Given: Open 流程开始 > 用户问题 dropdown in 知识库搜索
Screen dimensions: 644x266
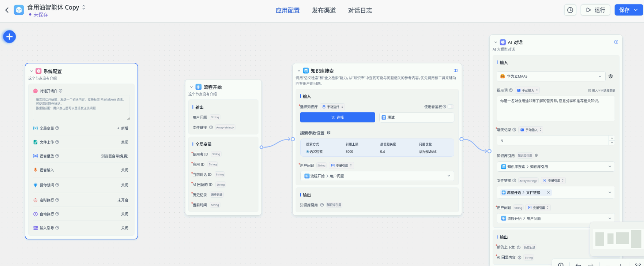Looking at the screenshot, I should (x=377, y=176).
